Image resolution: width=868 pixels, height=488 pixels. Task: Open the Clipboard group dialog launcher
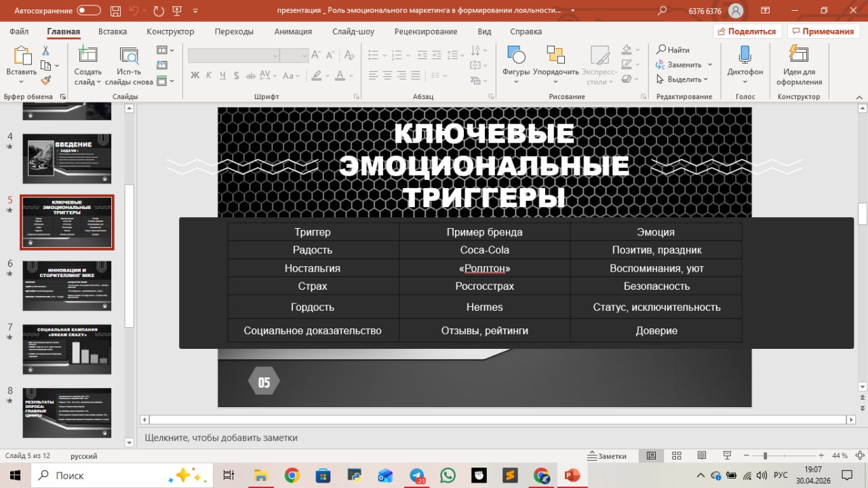pyautogui.click(x=63, y=96)
